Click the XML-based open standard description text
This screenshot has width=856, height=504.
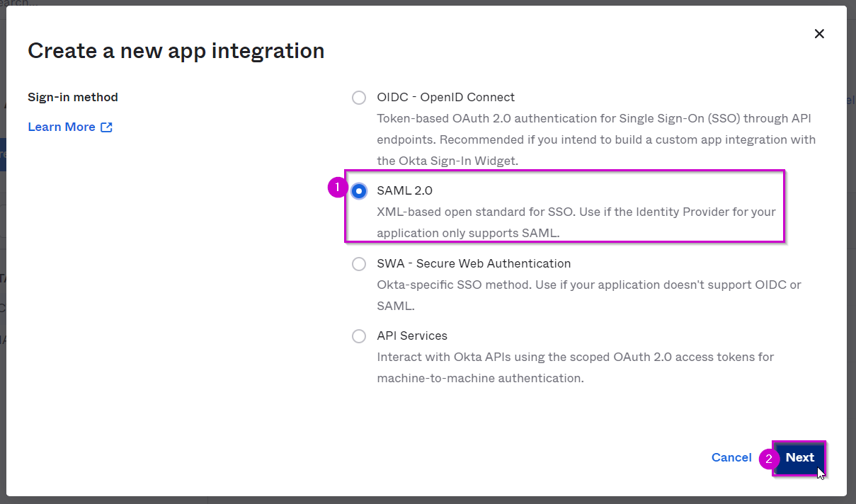[576, 222]
